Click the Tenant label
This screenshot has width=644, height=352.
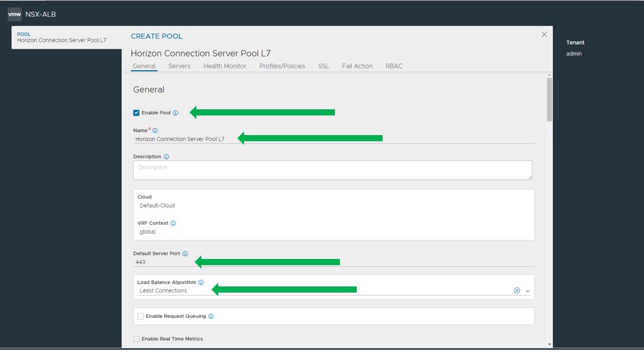click(x=575, y=43)
